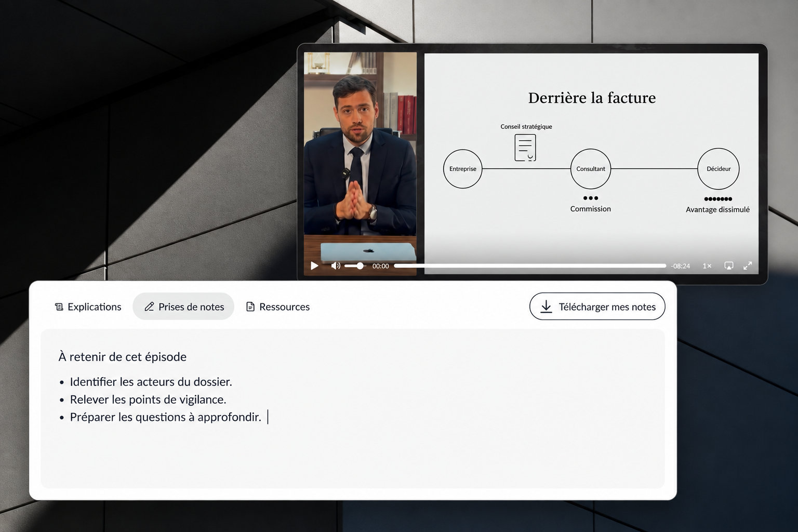The image size is (798, 532).
Task: Adjust the volume slider
Action: coord(355,265)
